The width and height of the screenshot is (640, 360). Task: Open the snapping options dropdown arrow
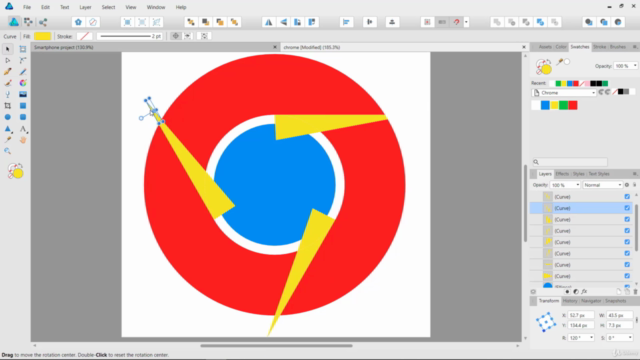click(x=466, y=22)
